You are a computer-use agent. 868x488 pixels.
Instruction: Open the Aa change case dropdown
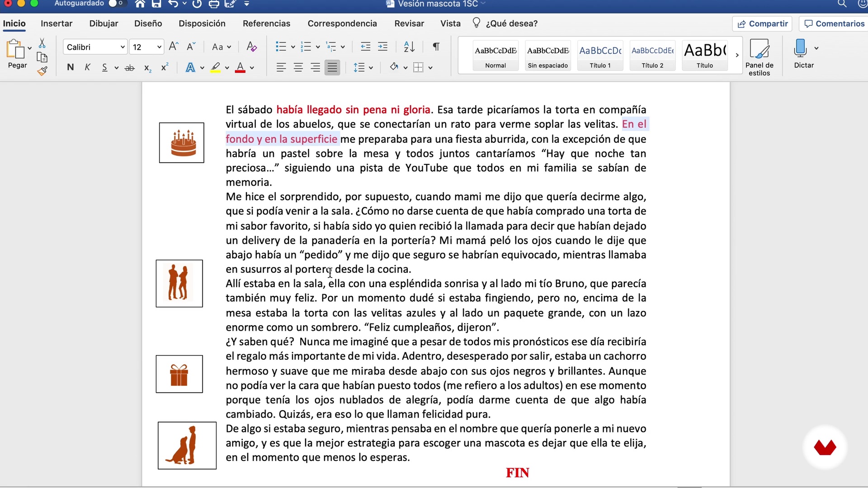222,47
